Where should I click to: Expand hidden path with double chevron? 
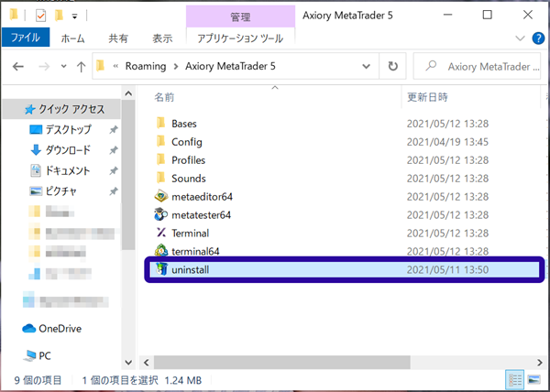click(115, 66)
